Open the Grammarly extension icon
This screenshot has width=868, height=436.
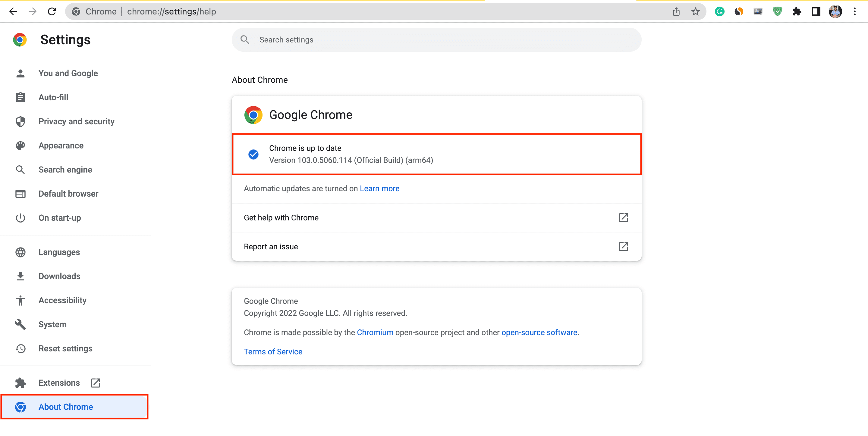click(719, 11)
